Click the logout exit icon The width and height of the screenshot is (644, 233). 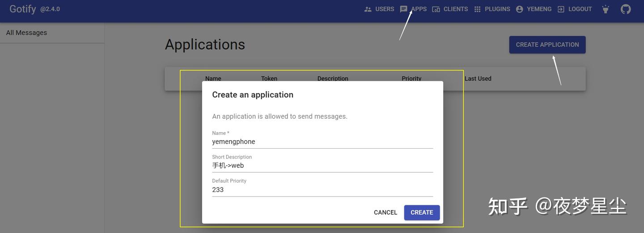[561, 9]
